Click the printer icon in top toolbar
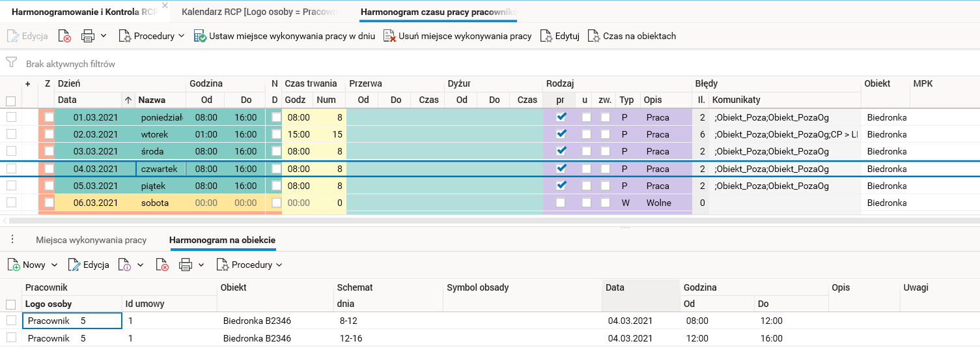 [88, 36]
